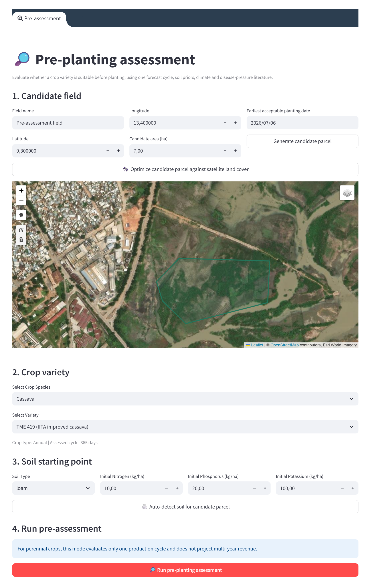
Task: Click the '1. Candidate field' heading
Action: pyautogui.click(x=47, y=96)
